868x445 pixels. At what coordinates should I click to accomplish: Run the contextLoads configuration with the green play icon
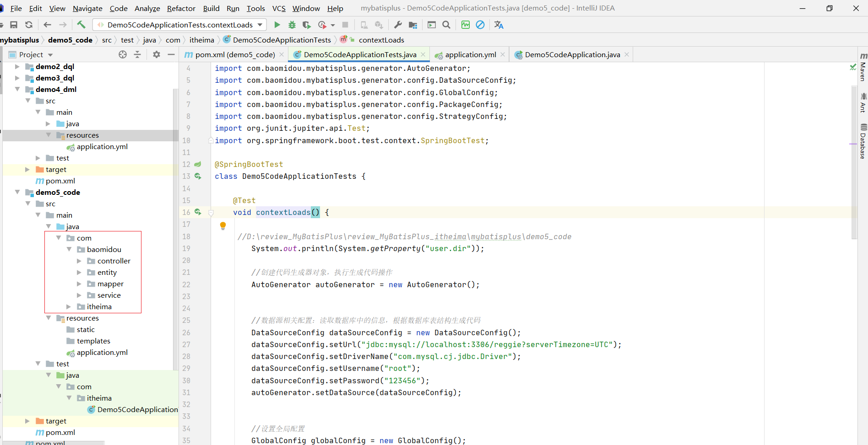[277, 25]
